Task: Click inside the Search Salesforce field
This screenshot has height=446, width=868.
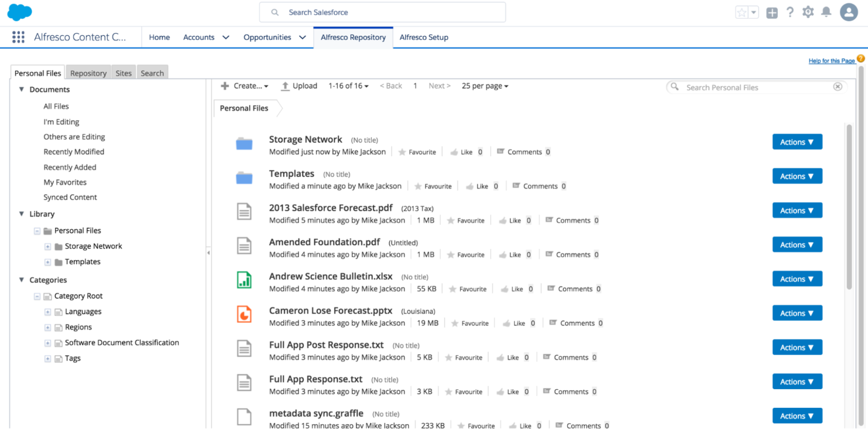Action: click(x=382, y=12)
